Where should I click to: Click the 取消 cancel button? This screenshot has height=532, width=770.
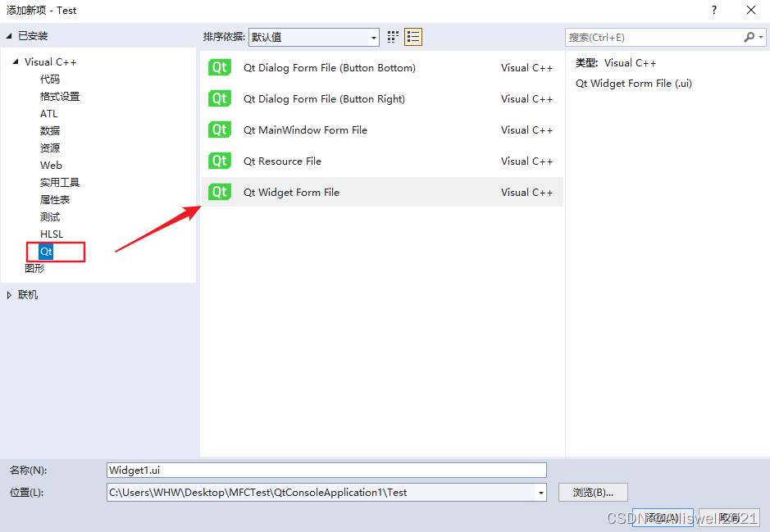pos(729,518)
